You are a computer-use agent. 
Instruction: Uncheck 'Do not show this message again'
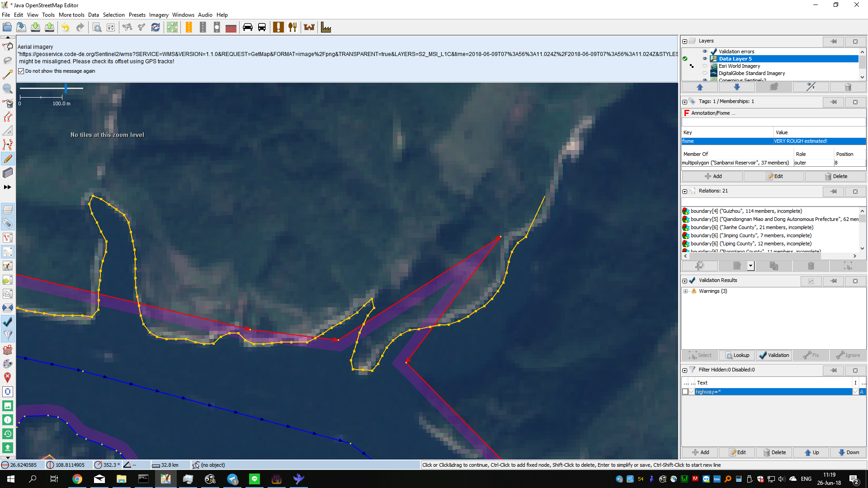[x=21, y=71]
